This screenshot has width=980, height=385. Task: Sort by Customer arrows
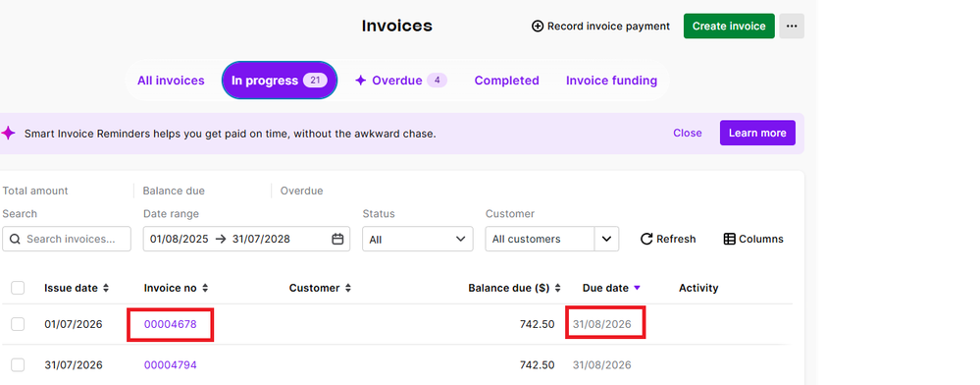(x=348, y=288)
